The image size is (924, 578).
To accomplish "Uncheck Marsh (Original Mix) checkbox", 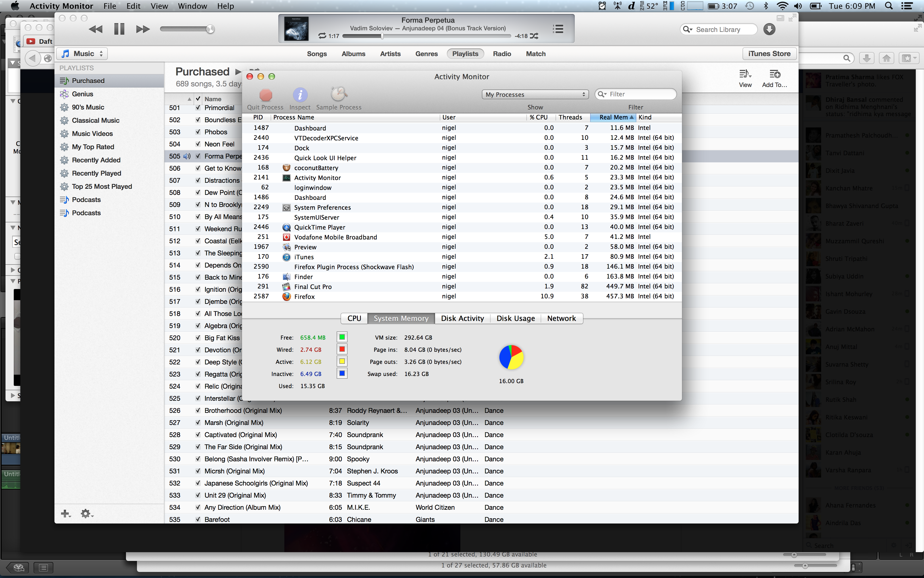I will pyautogui.click(x=198, y=423).
